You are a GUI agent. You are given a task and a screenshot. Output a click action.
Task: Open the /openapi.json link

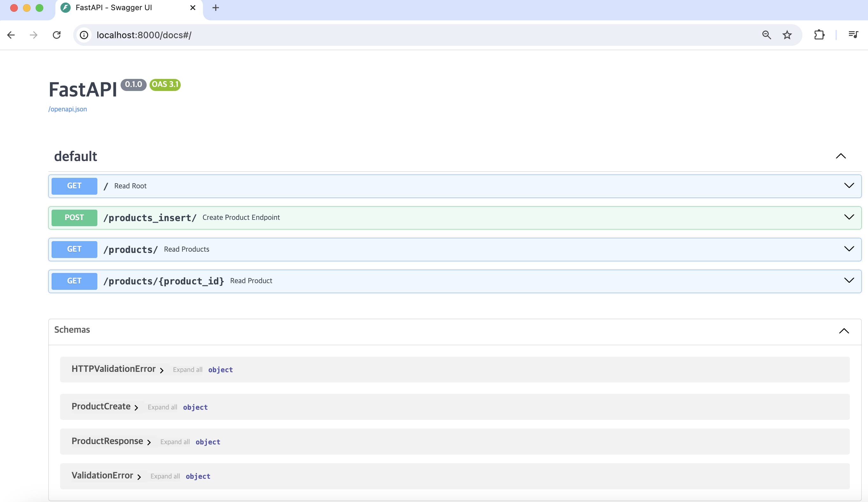click(67, 109)
